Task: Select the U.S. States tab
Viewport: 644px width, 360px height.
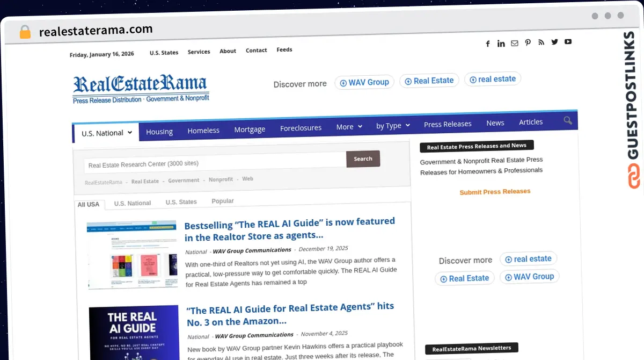Action: pos(181,202)
